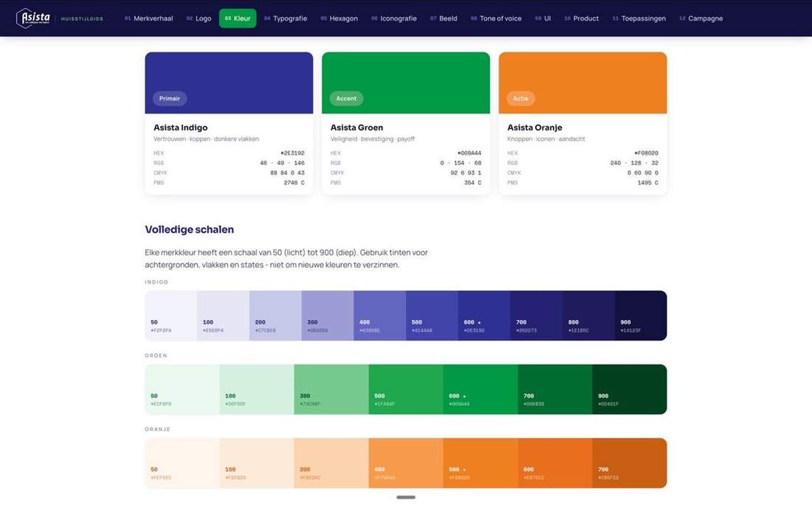Go to the Beeld section

[x=444, y=18]
